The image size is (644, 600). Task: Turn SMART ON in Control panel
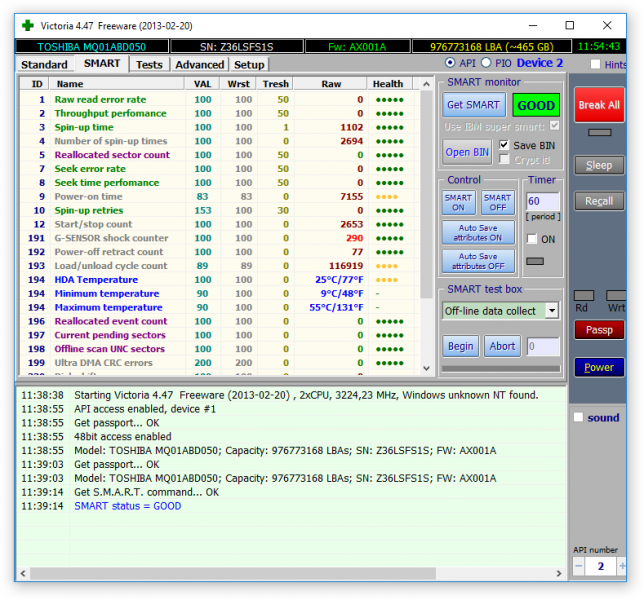[458, 202]
